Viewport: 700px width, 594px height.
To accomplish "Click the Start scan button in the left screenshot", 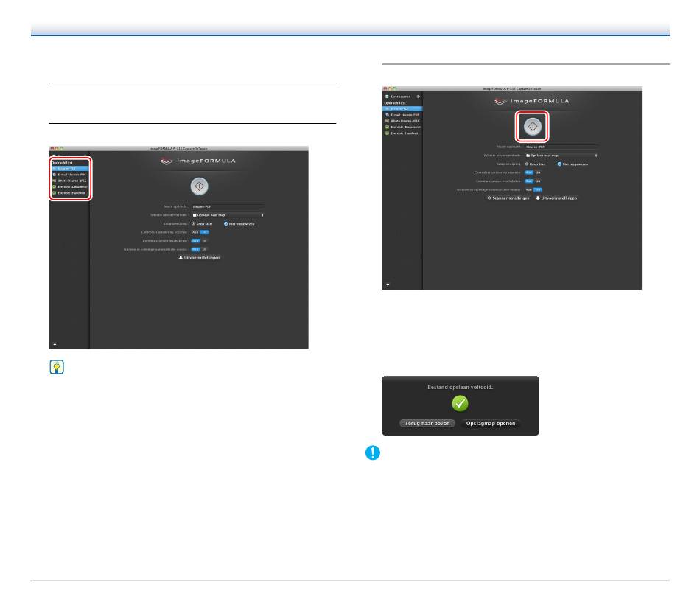I will (199, 185).
